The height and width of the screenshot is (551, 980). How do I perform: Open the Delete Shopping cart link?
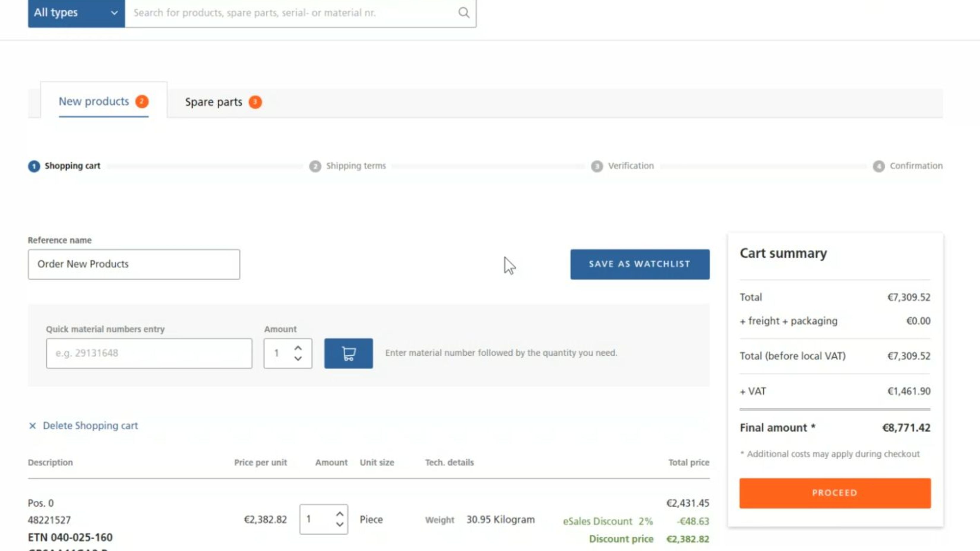click(91, 426)
